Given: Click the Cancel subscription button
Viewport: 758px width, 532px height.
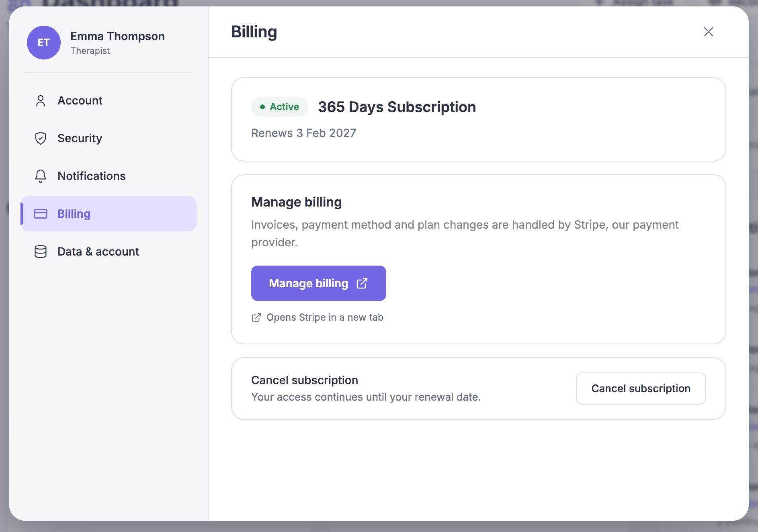Looking at the screenshot, I should pyautogui.click(x=641, y=389).
